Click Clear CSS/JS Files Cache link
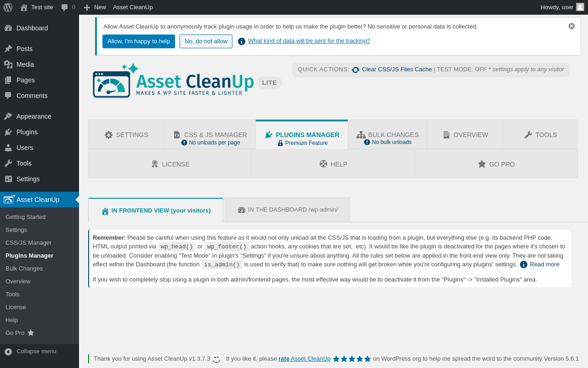This screenshot has height=368, width=588. tap(397, 69)
